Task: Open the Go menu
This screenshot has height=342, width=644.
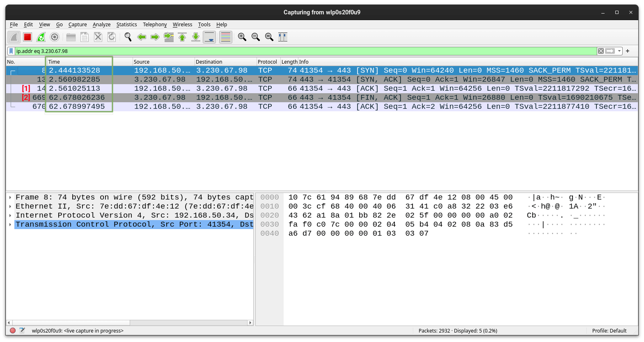Action: pos(60,25)
